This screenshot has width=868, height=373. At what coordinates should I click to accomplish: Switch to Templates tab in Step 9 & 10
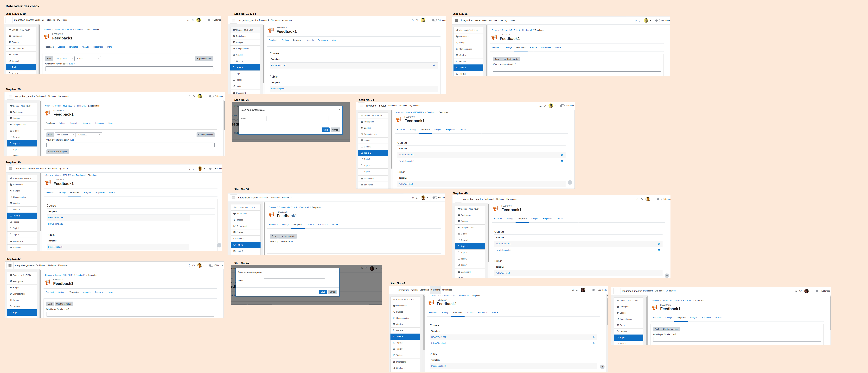73,47
